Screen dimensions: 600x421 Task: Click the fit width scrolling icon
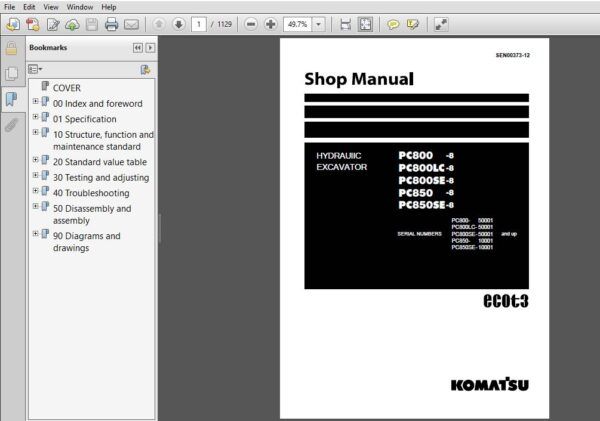pos(346,24)
